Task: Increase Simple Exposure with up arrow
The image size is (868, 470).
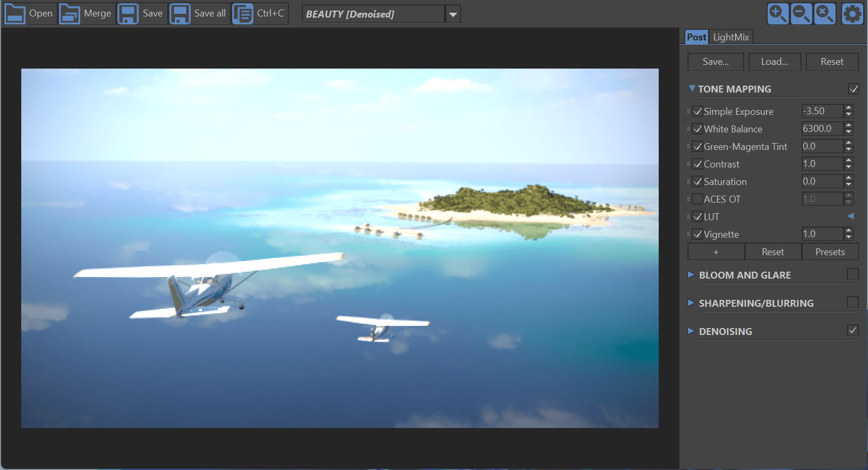Action: [848, 108]
